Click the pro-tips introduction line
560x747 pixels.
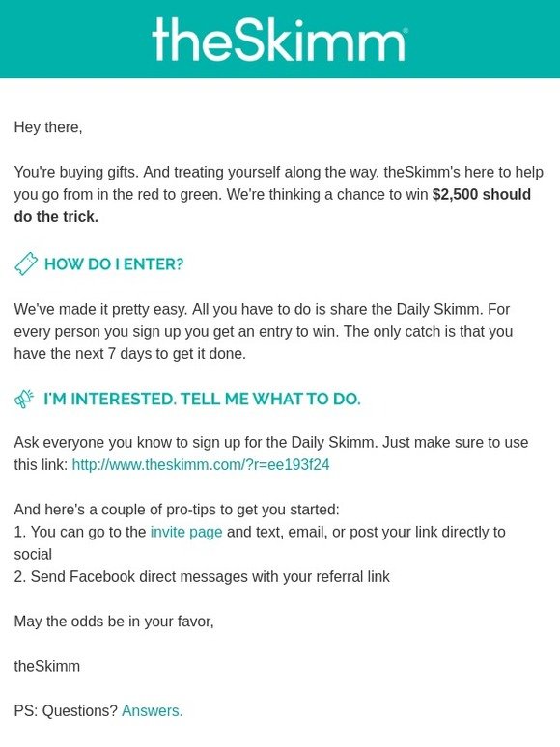point(177,510)
